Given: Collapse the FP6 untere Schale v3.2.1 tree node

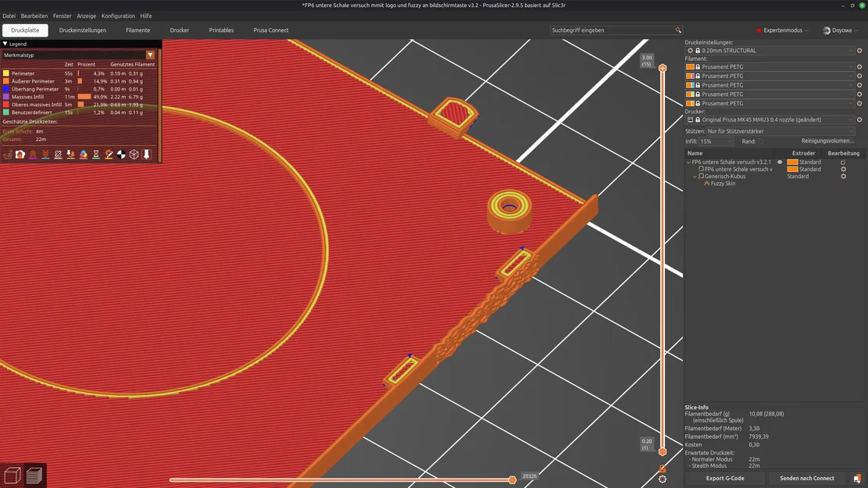Looking at the screenshot, I should tap(688, 162).
